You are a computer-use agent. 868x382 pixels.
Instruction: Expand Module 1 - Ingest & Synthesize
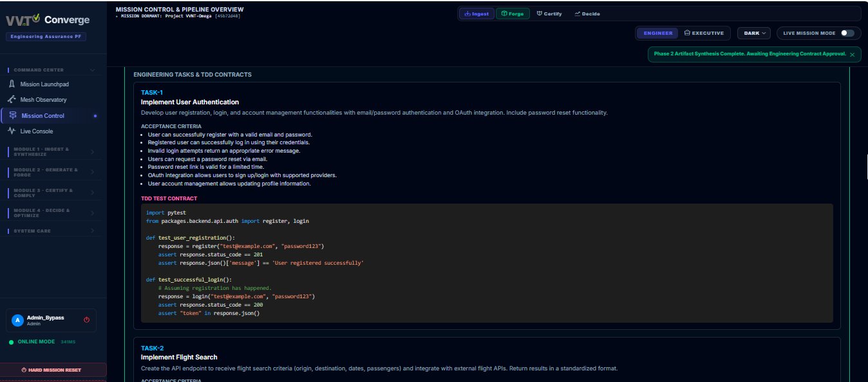(x=51, y=151)
